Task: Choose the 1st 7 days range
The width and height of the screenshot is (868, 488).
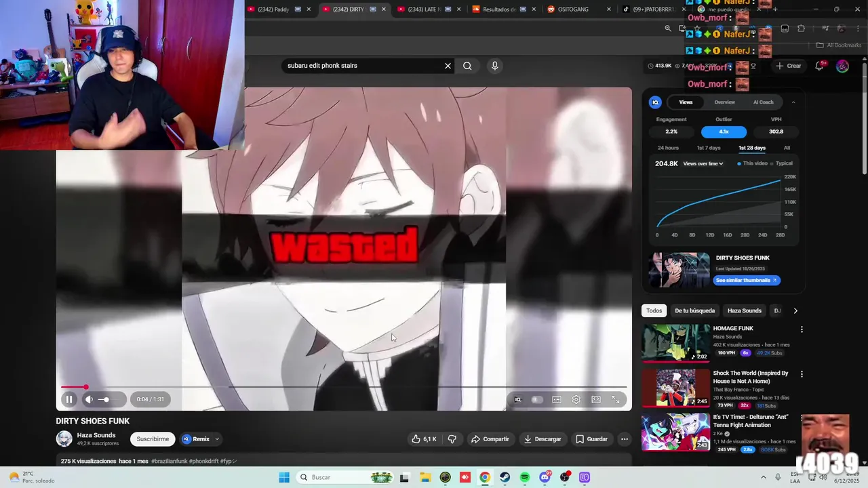Action: tap(709, 148)
